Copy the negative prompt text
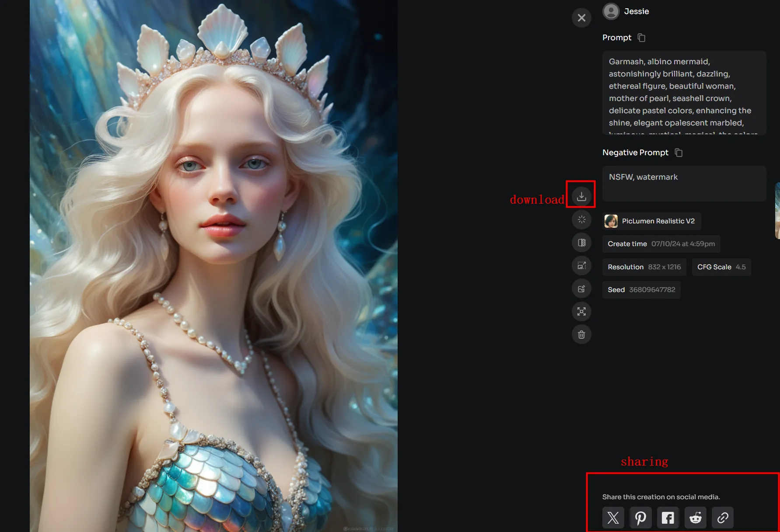 (679, 152)
